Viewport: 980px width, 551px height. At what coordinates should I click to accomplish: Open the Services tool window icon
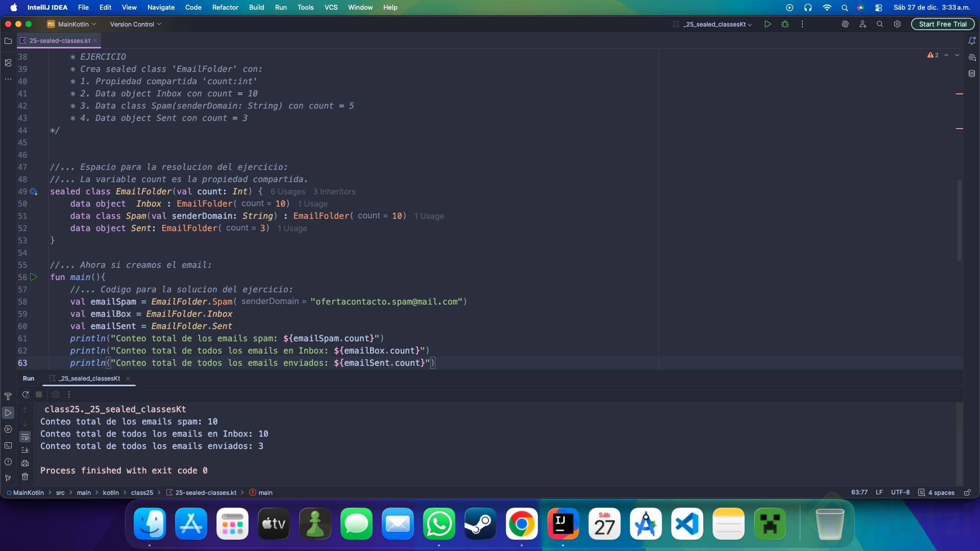[x=8, y=429]
